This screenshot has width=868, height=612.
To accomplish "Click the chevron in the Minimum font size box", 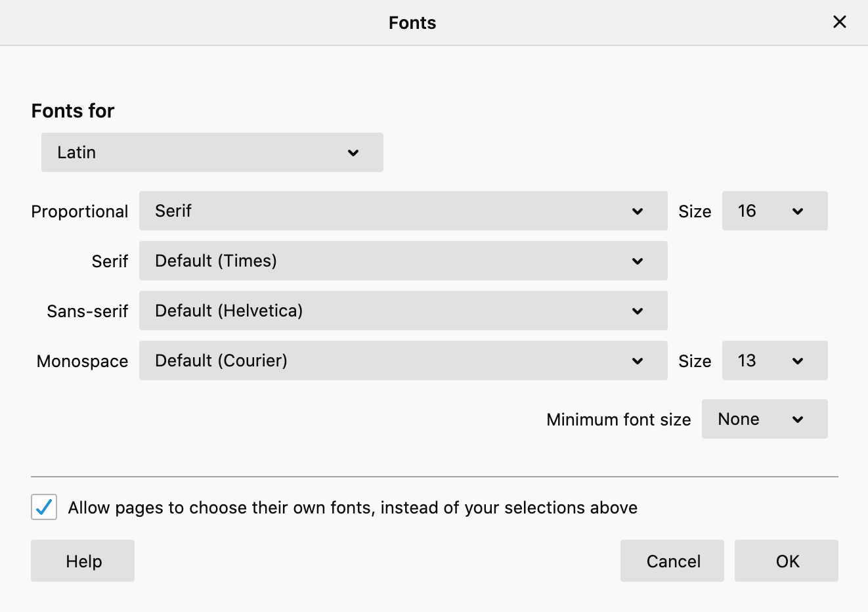I will tap(798, 420).
